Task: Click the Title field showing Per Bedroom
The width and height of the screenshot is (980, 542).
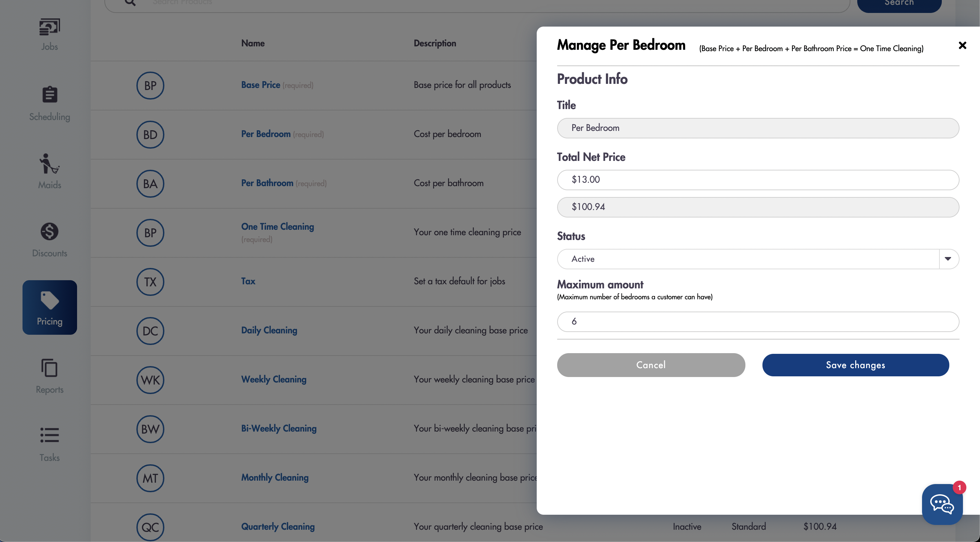Action: 758,128
